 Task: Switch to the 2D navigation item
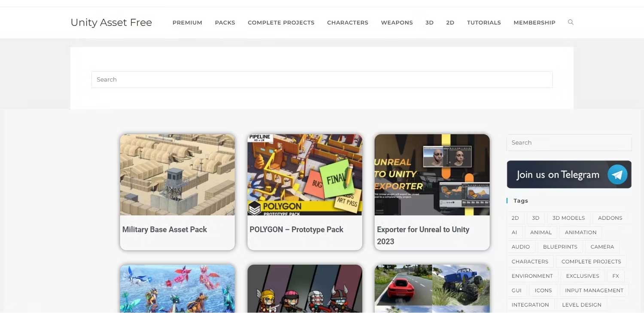[x=450, y=22]
